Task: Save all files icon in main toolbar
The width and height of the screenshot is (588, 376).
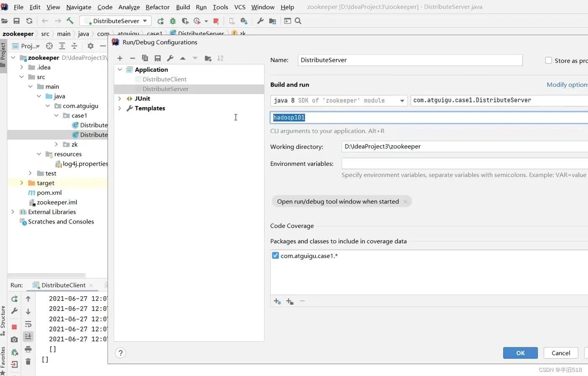Action: click(x=17, y=21)
